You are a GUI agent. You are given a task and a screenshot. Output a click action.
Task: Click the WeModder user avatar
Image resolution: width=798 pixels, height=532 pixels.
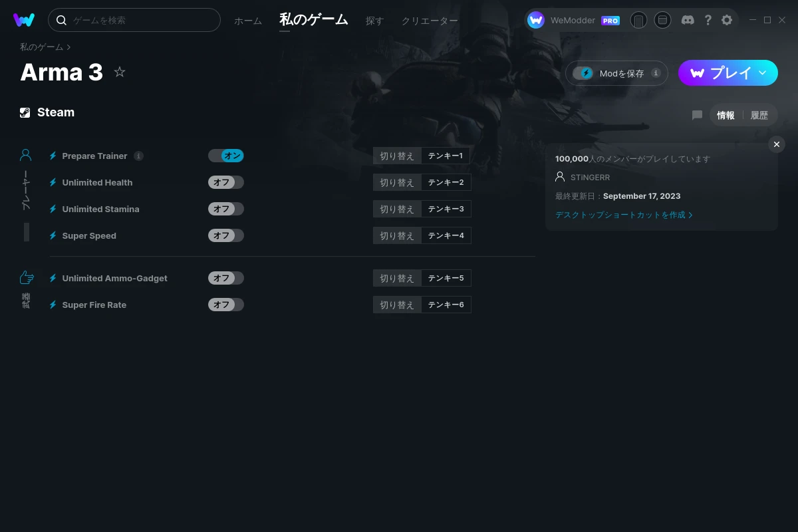click(x=536, y=20)
